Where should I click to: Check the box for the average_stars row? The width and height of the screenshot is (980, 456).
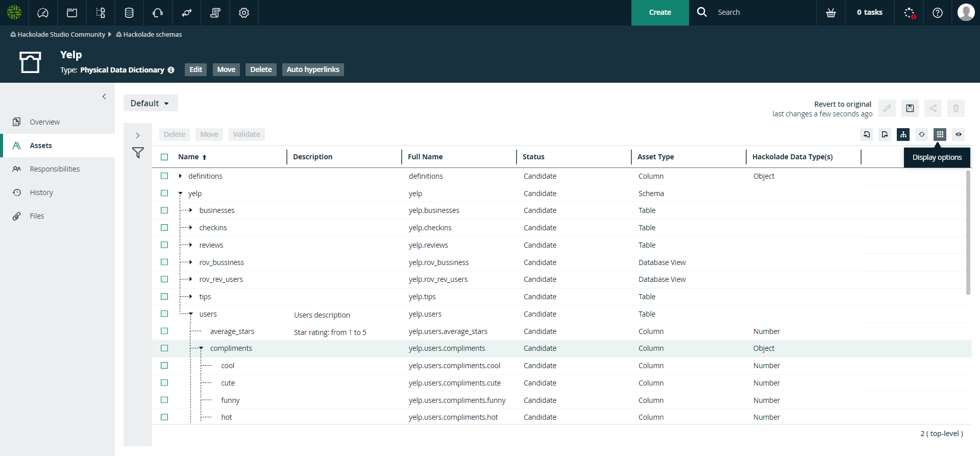[x=164, y=331]
